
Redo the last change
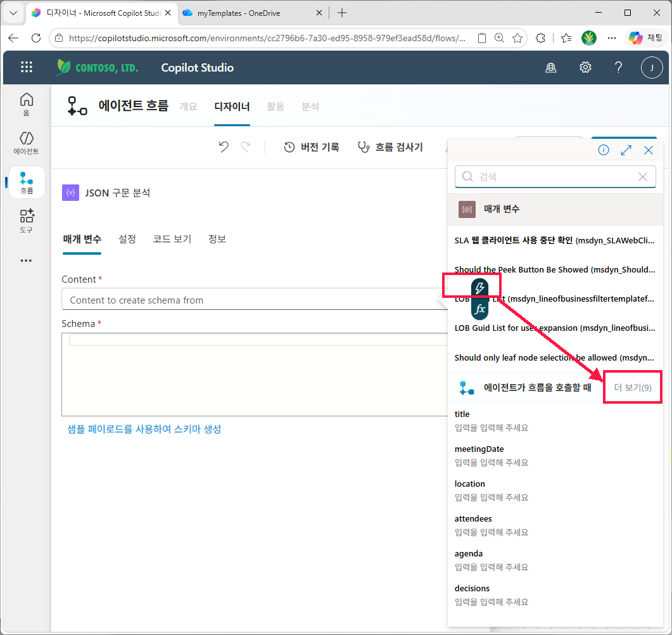(246, 147)
